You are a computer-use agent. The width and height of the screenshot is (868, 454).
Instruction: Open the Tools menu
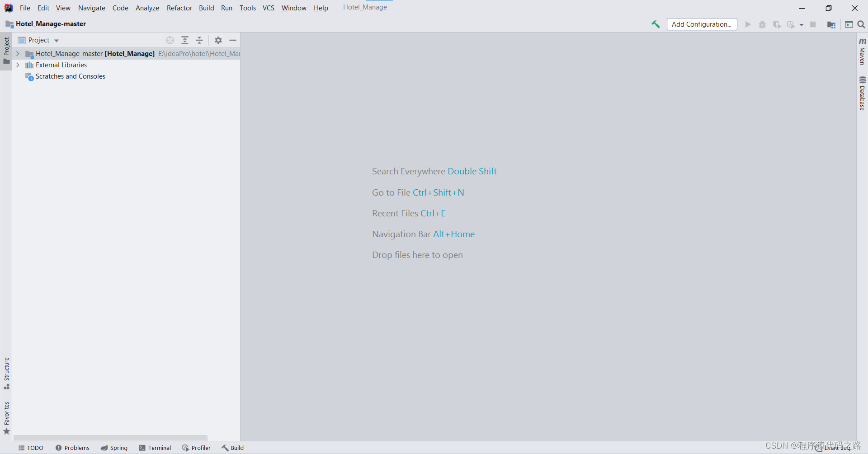coord(248,8)
